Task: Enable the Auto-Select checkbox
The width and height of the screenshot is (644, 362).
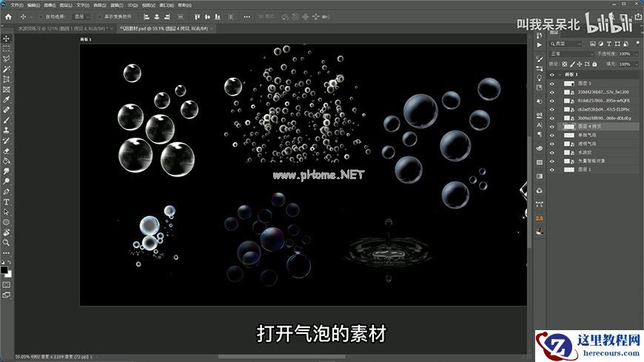Action: tap(41, 17)
